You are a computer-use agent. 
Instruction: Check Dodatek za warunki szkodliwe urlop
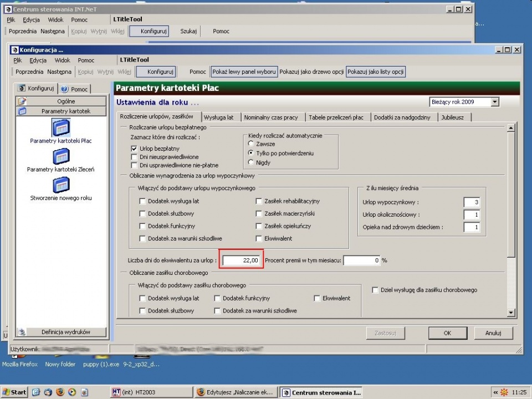pos(142,238)
